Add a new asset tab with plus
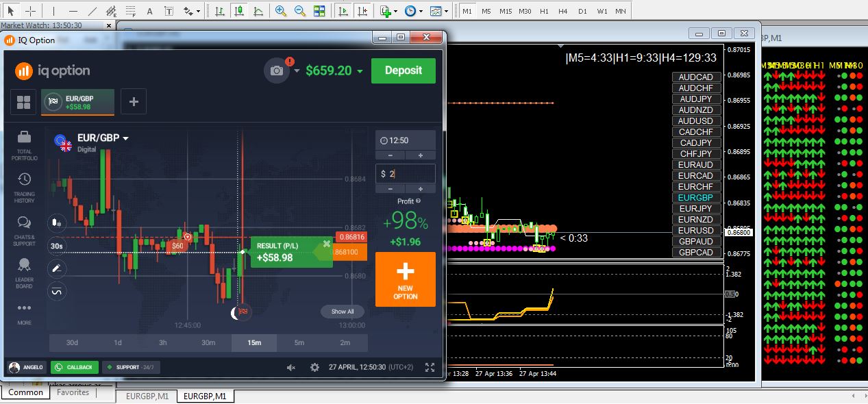This screenshot has height=404, width=868. tap(134, 102)
